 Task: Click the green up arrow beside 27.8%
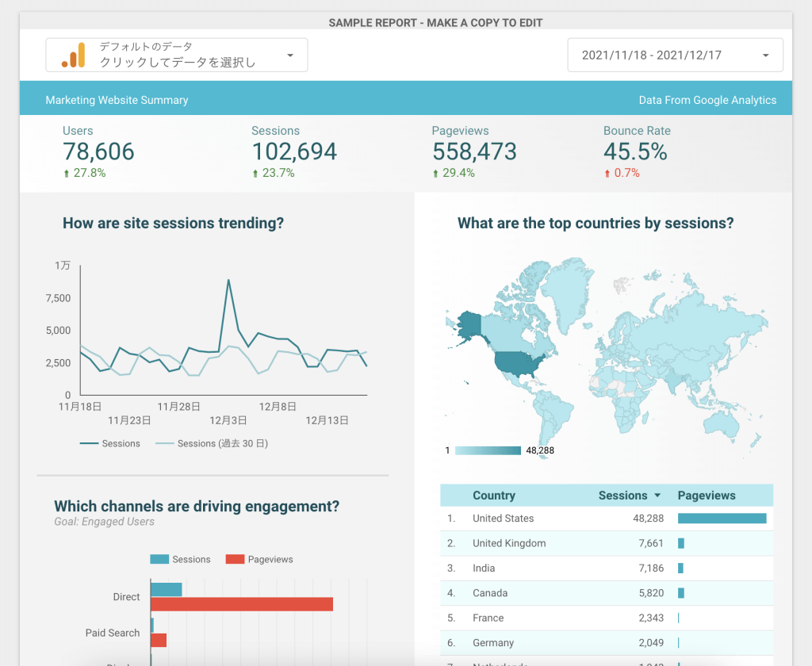[x=67, y=174]
